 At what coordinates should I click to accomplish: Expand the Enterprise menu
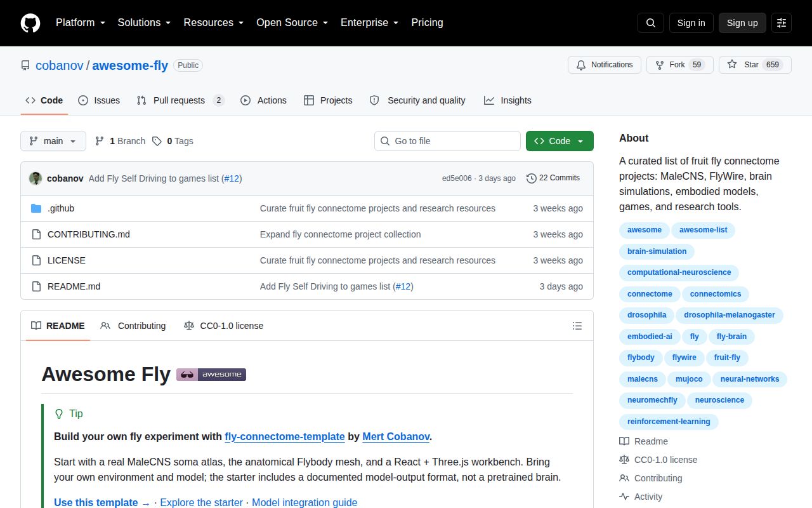point(370,23)
